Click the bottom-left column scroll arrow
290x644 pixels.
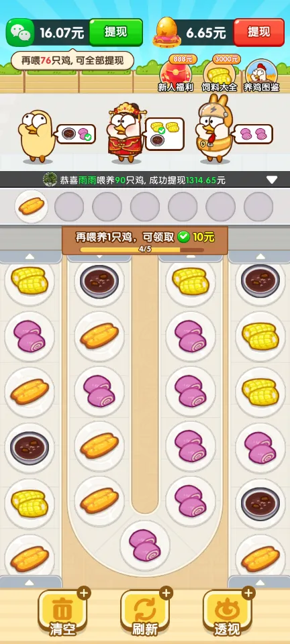[x=30, y=582]
